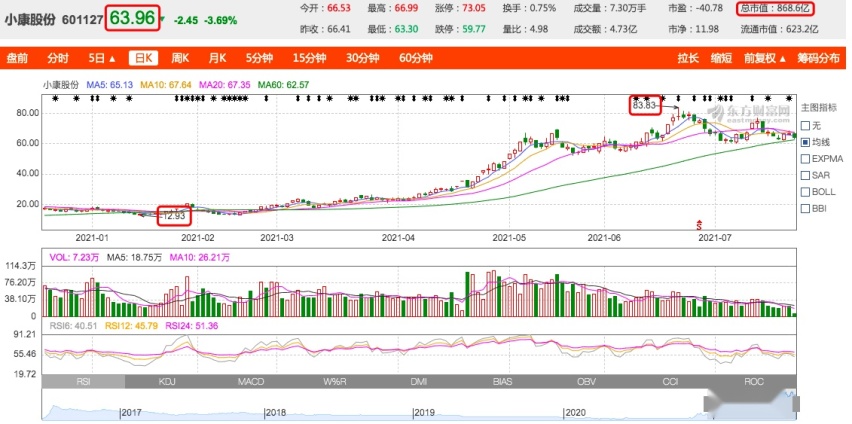This screenshot has height=424, width=852.
Task: Switch to the DMI indicator tab
Action: point(418,382)
